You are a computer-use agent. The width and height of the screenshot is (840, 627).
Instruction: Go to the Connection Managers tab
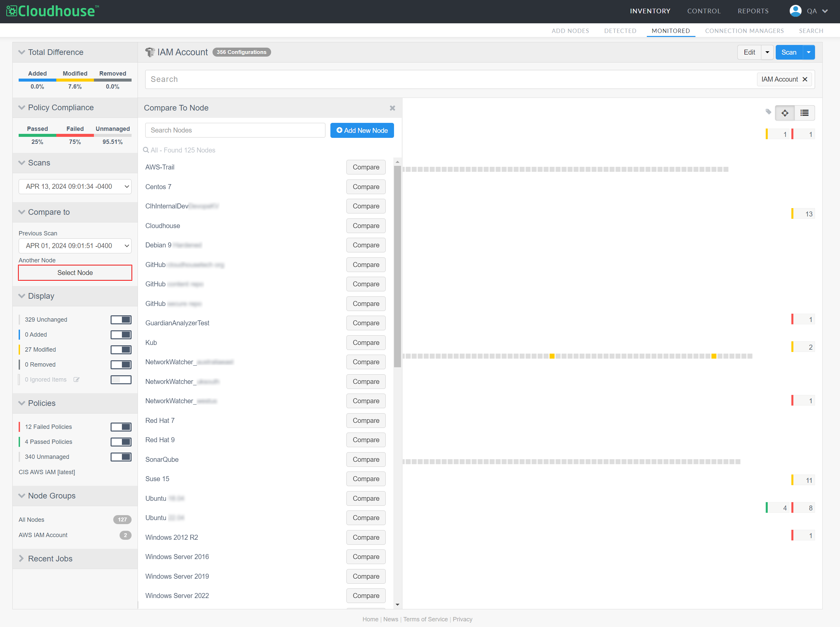click(744, 31)
